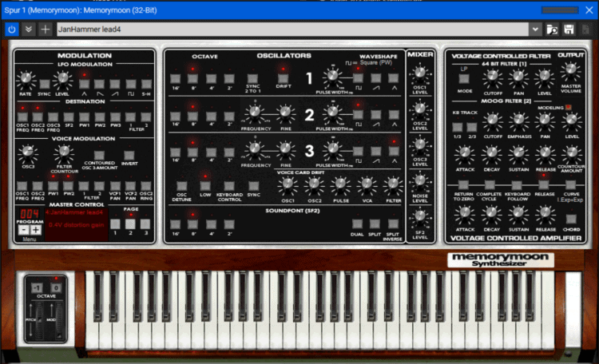Toggle oscillator 3 Low button
Image resolution: width=599 pixels, height=364 pixels.
click(205, 186)
